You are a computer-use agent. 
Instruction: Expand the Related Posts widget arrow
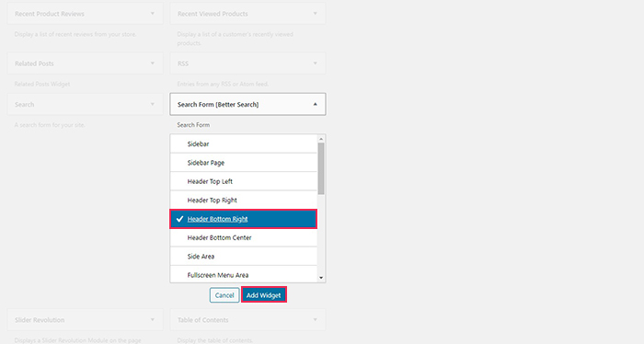153,63
